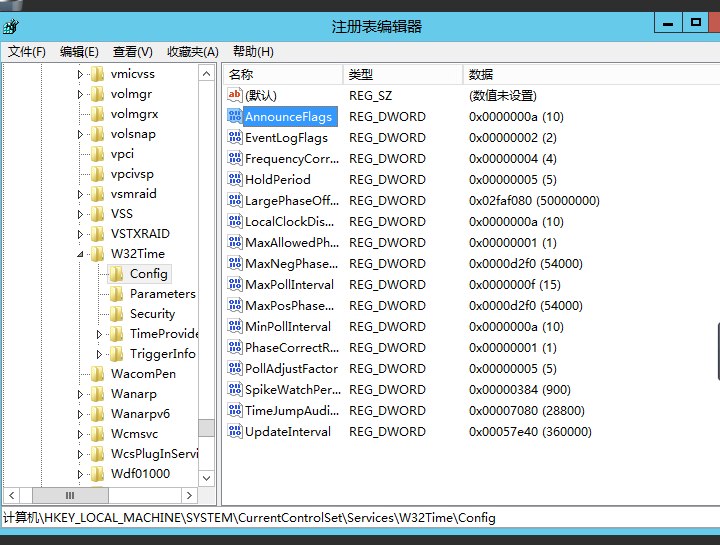Click the UpdateInterval DWORD icon

[x=235, y=432]
